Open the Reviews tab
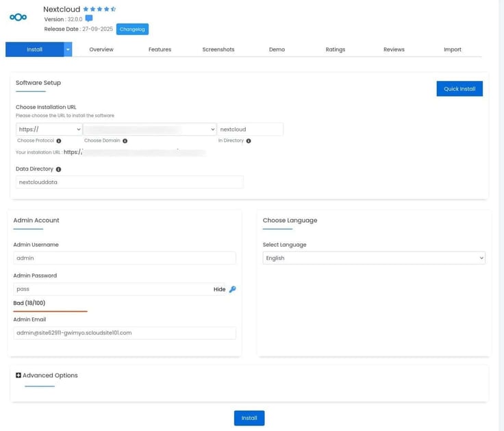The width and height of the screenshot is (504, 431). 394,49
